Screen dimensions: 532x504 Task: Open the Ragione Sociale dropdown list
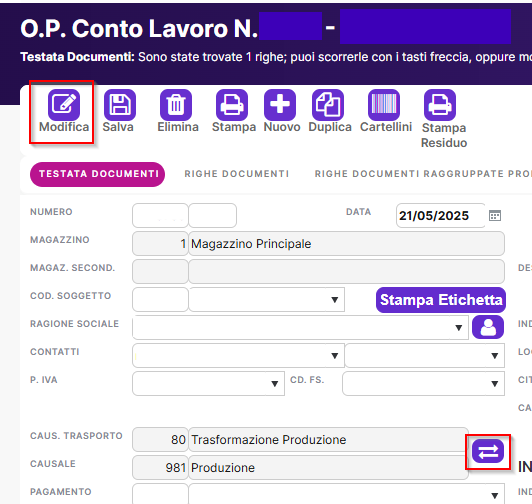coord(459,328)
